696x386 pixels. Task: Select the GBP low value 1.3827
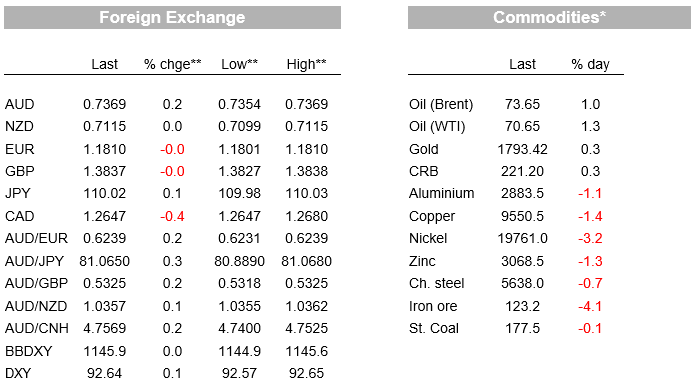(240, 171)
